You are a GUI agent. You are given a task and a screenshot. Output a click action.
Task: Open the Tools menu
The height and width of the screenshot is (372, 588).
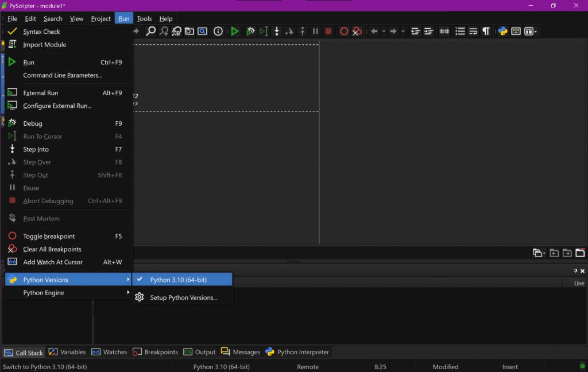(144, 18)
